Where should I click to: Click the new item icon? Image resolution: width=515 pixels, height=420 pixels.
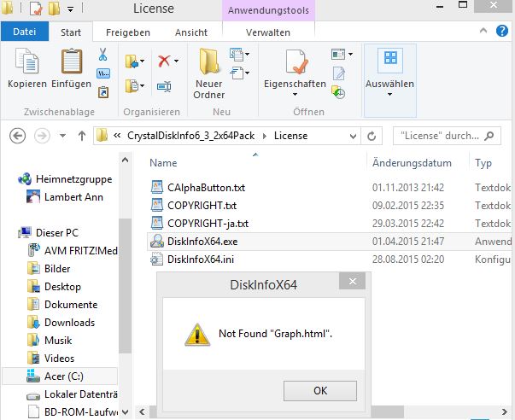pos(237,55)
